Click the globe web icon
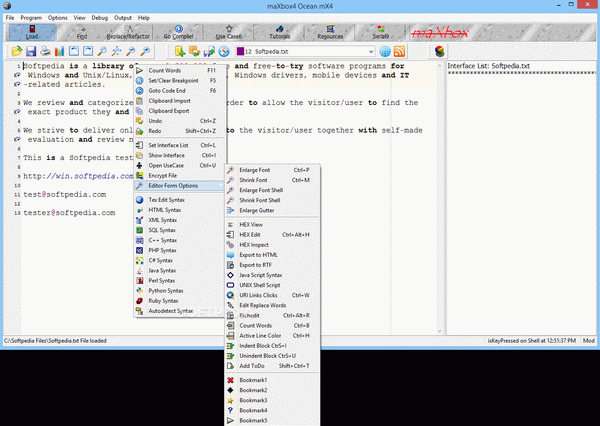 coord(385,51)
